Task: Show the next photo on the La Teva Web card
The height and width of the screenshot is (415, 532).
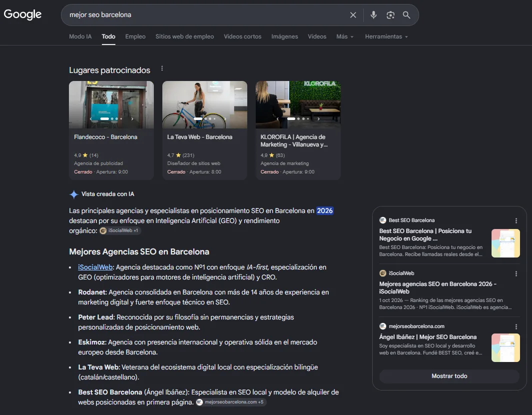Action: pyautogui.click(x=225, y=119)
